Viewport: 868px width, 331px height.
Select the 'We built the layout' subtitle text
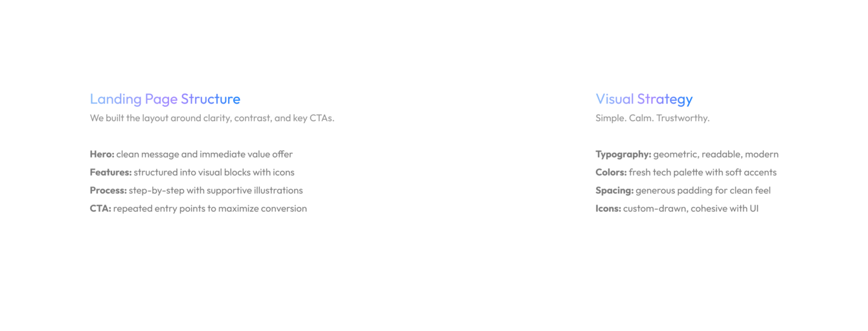tap(212, 118)
